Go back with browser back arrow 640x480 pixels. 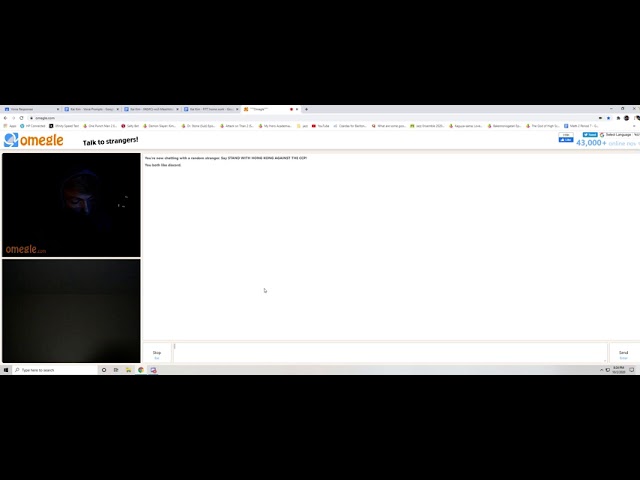tap(5, 118)
